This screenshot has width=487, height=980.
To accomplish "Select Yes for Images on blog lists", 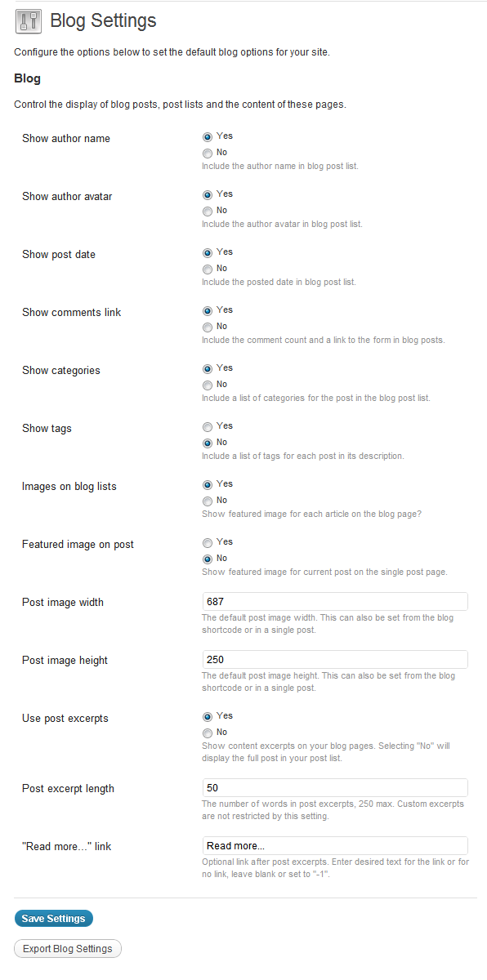I will tap(208, 484).
